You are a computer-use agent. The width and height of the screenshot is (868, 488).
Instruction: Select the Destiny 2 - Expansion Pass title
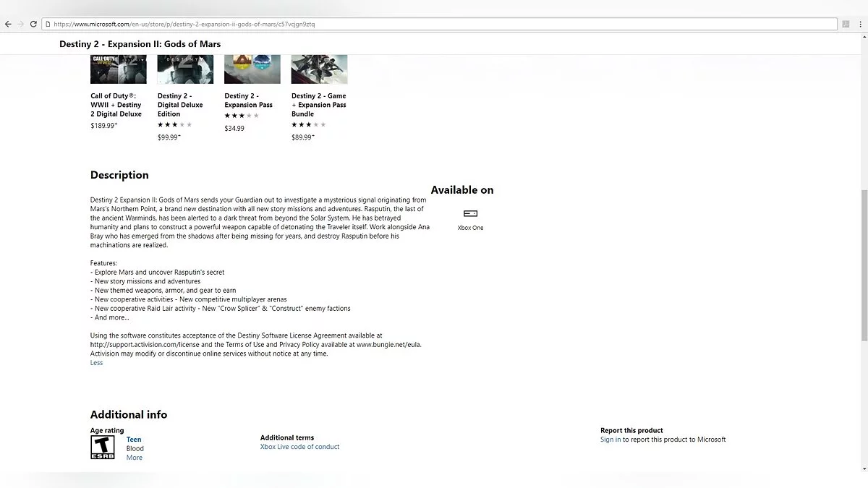click(248, 100)
